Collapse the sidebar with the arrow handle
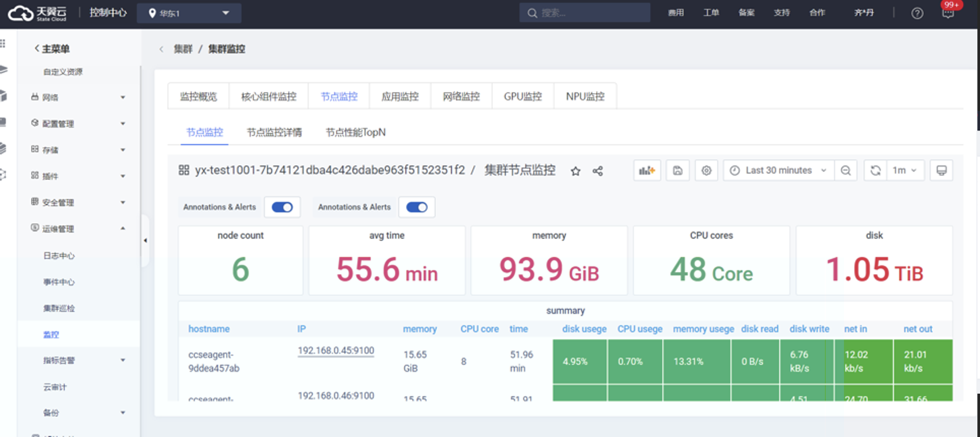This screenshot has height=437, width=980. coord(145,240)
